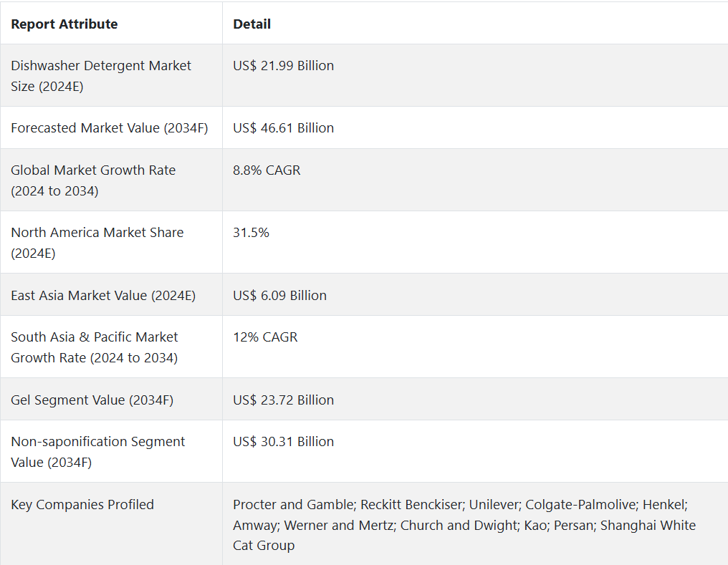Click the 'Detail' column header
The height and width of the screenshot is (565, 728).
tap(252, 24)
